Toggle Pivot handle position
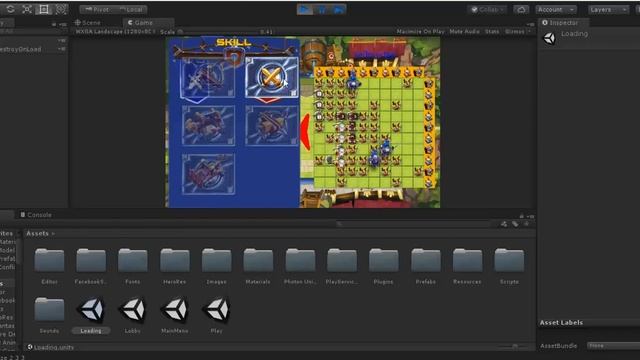 (97, 9)
